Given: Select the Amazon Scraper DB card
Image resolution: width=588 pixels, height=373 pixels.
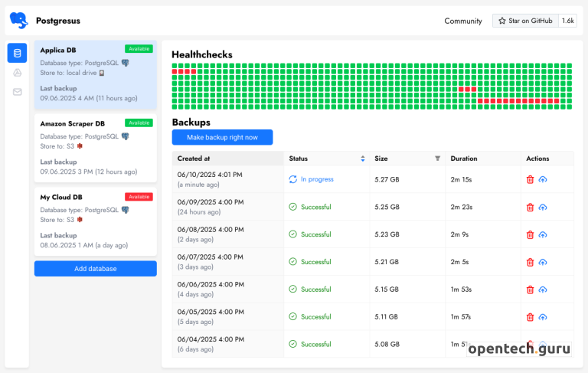Looking at the screenshot, I should click(x=96, y=149).
